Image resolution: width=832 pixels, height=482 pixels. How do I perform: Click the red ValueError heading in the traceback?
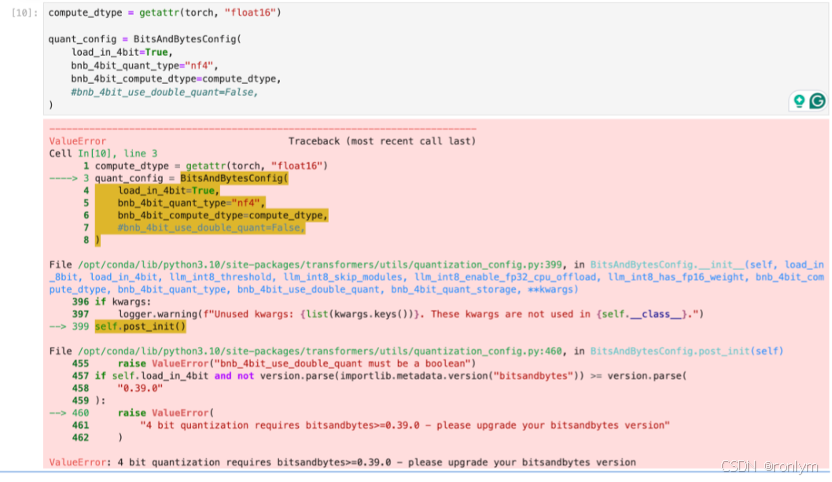click(77, 141)
